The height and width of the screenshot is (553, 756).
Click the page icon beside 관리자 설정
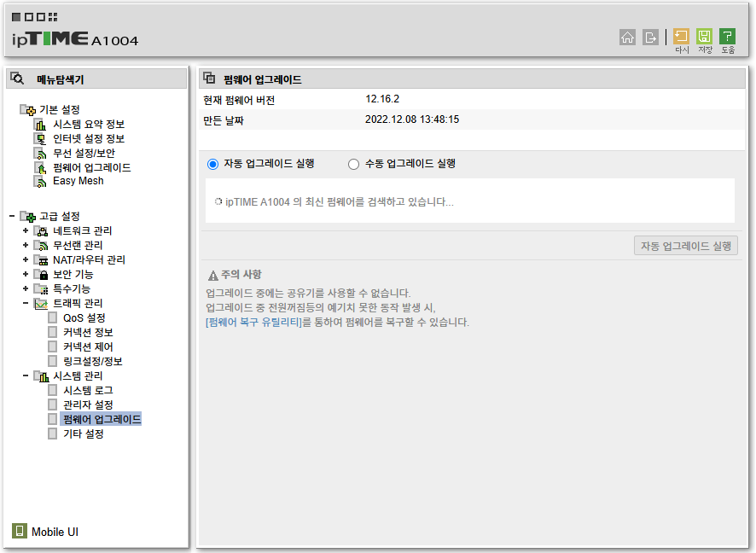point(53,405)
